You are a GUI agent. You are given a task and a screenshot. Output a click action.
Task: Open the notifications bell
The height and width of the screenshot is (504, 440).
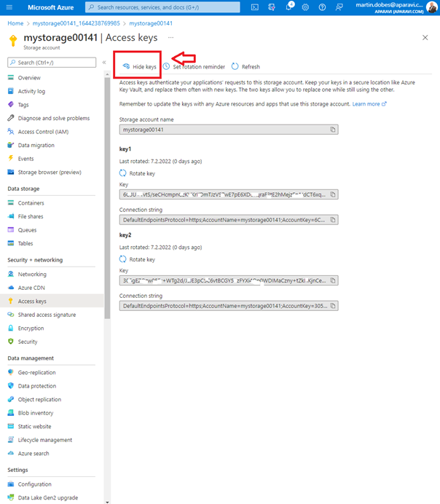[x=288, y=7]
